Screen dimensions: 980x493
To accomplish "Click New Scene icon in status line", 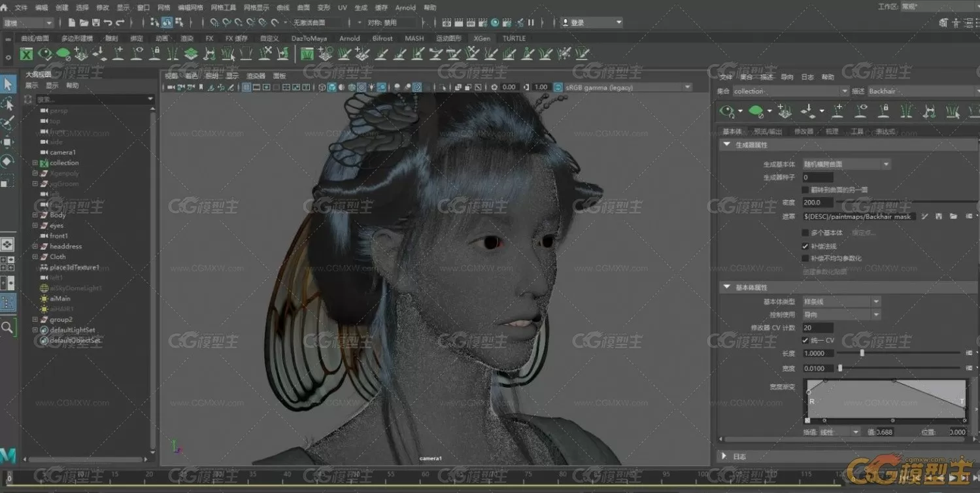I will 72,22.
